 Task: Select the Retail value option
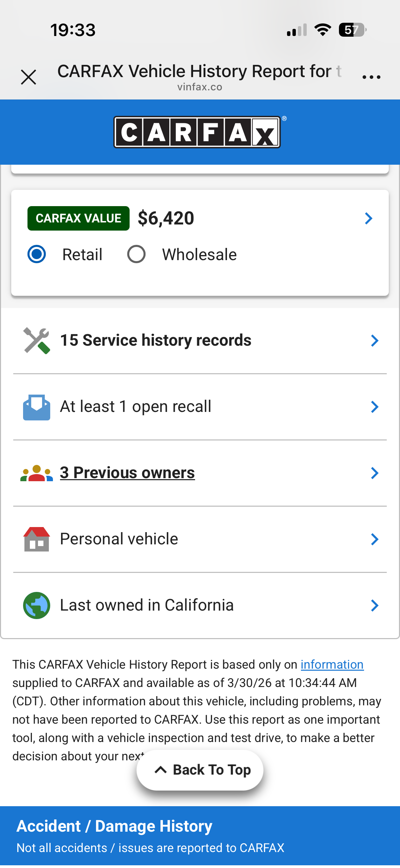(x=37, y=254)
